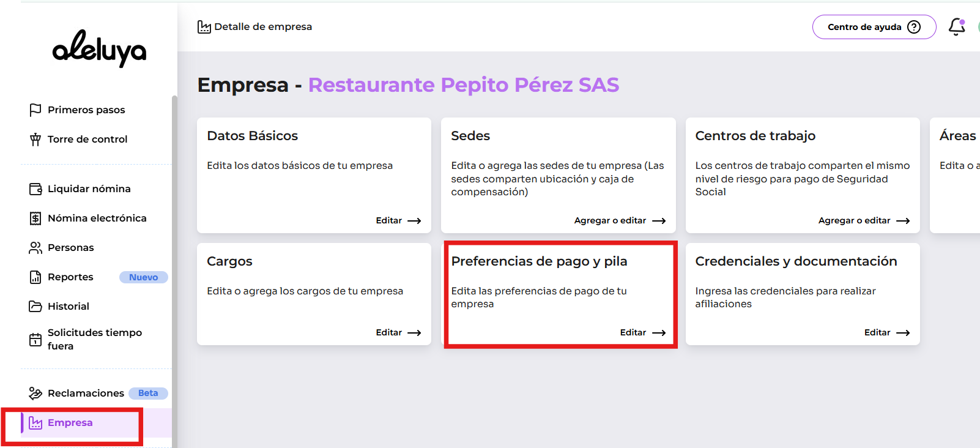Edit Datos Básicos of the company
The image size is (980, 448).
pos(398,221)
